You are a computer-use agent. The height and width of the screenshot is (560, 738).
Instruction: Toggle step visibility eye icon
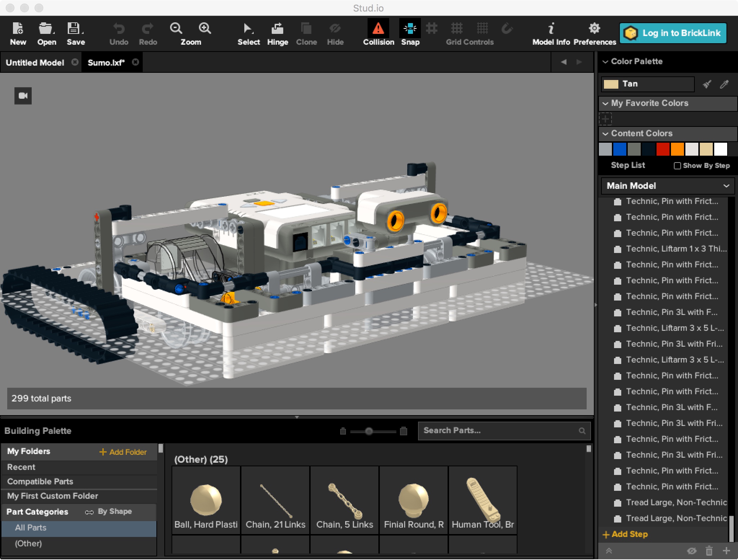point(692,551)
